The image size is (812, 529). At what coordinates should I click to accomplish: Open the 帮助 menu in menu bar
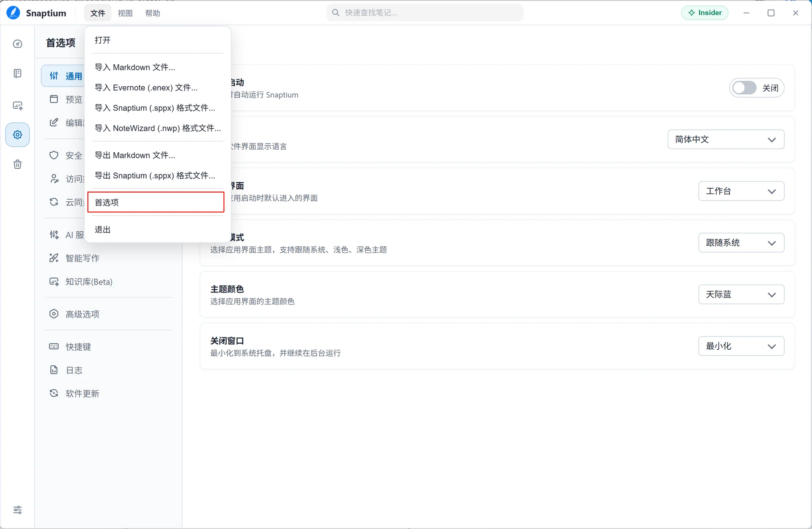point(153,13)
